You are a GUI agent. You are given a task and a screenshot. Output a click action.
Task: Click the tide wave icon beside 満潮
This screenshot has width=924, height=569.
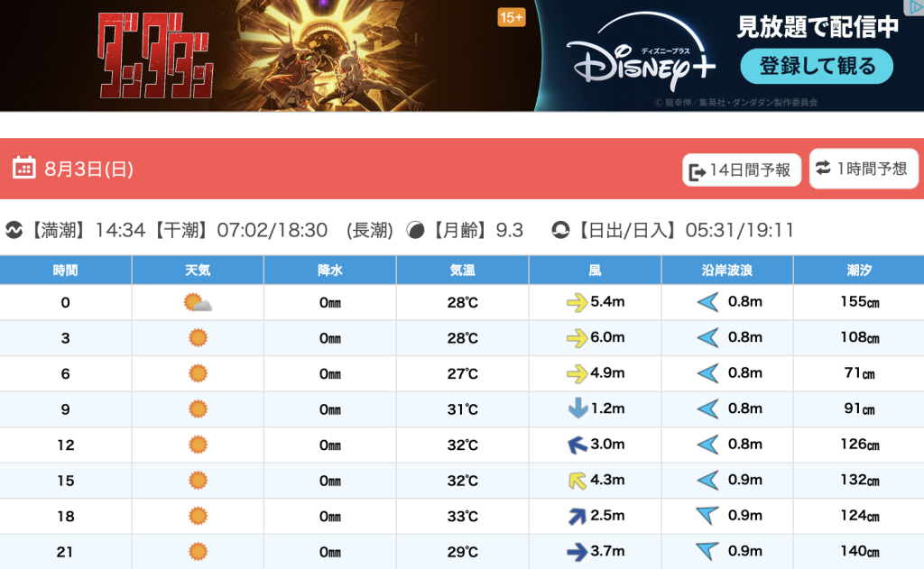14,230
